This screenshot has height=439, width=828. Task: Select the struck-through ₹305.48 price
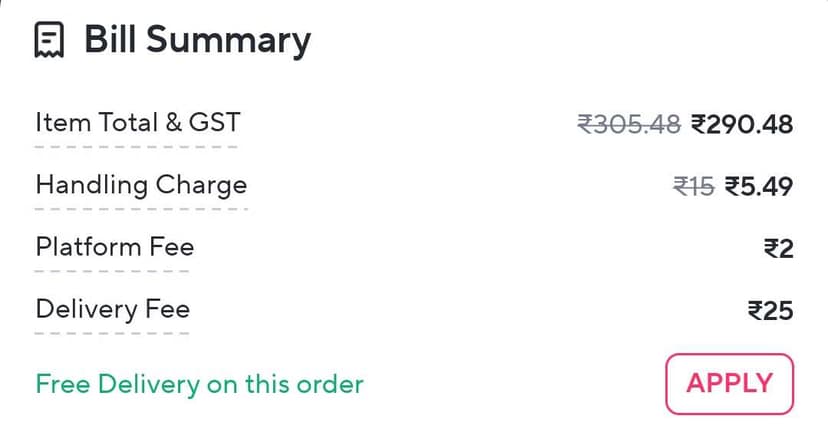coord(629,124)
